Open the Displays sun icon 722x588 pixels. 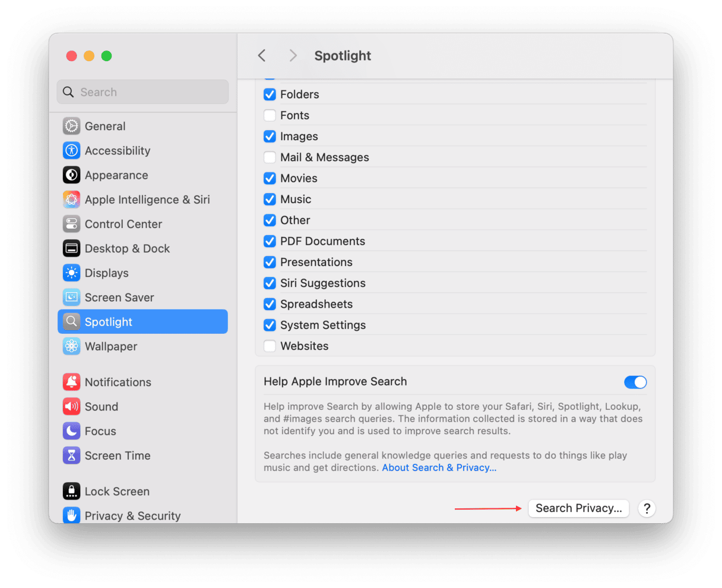(x=71, y=273)
